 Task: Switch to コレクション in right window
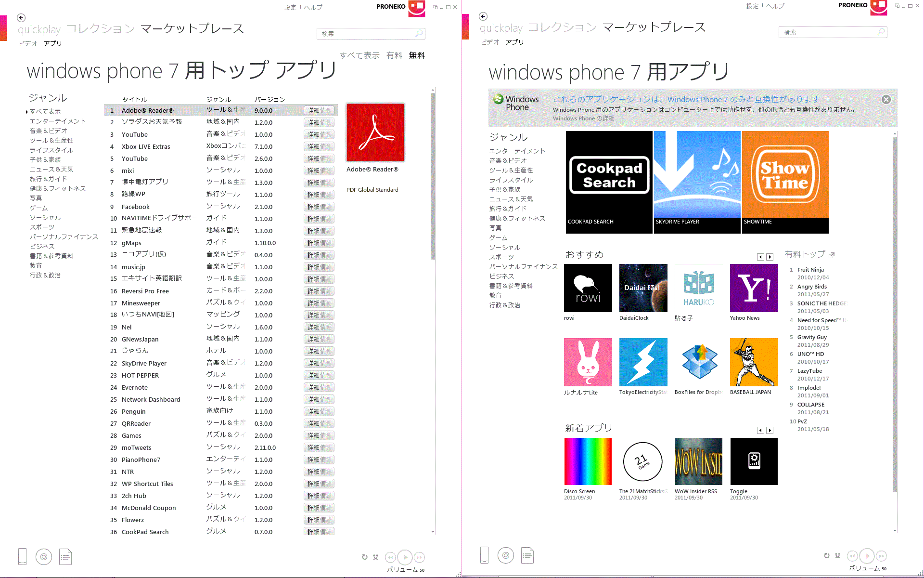(562, 27)
